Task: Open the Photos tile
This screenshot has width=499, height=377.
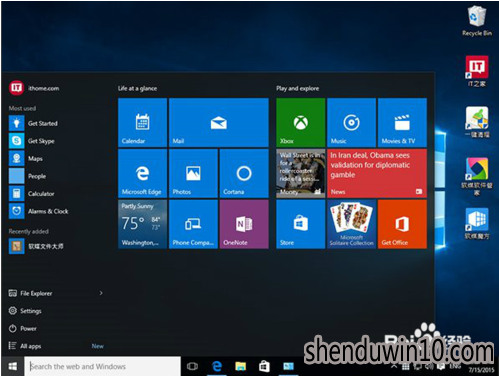Action: [x=193, y=173]
